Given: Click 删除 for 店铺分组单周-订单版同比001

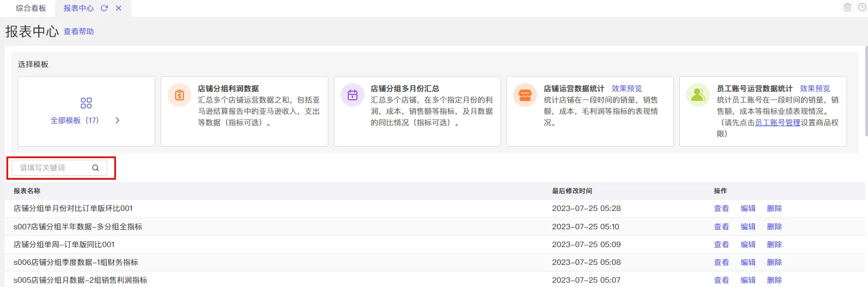Looking at the screenshot, I should 774,244.
